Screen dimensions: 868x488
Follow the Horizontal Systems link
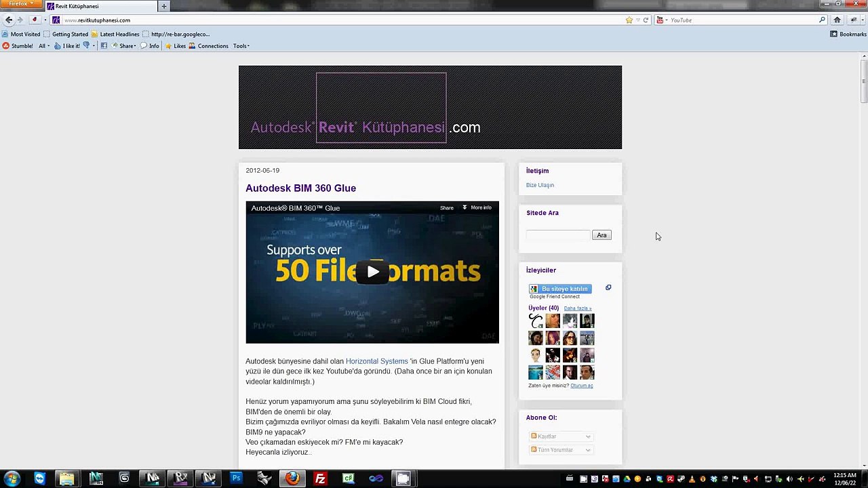coord(376,361)
